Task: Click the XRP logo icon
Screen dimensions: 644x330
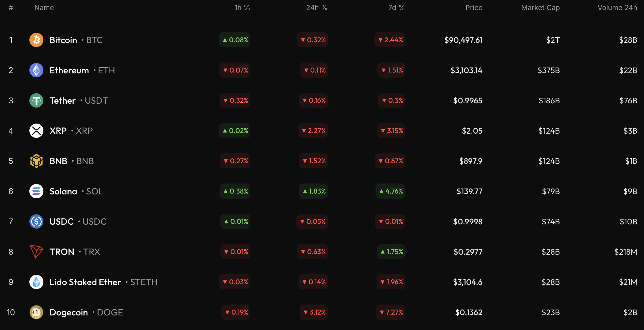Action: point(36,131)
